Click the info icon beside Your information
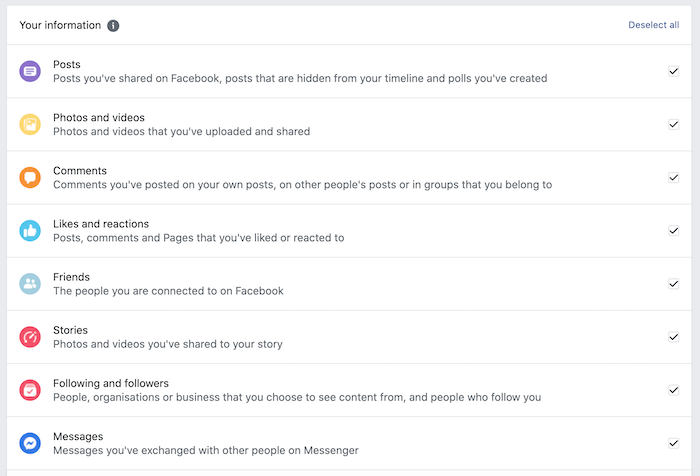 113,25
